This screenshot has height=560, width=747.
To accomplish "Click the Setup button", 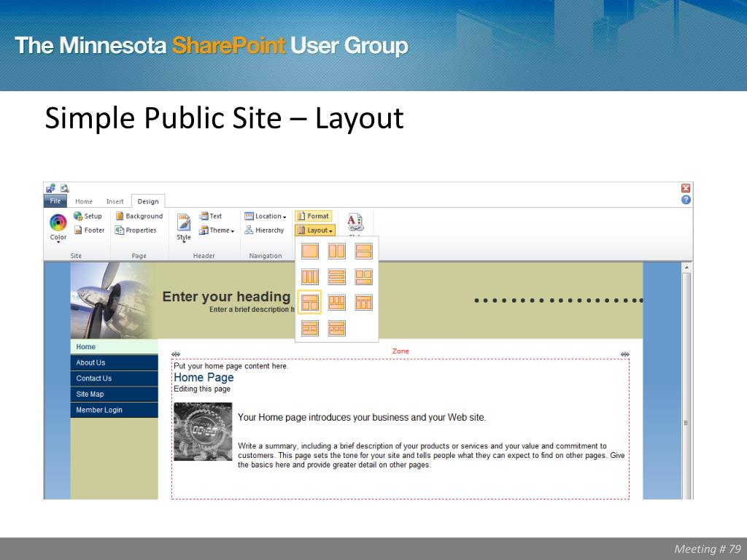I will (88, 216).
